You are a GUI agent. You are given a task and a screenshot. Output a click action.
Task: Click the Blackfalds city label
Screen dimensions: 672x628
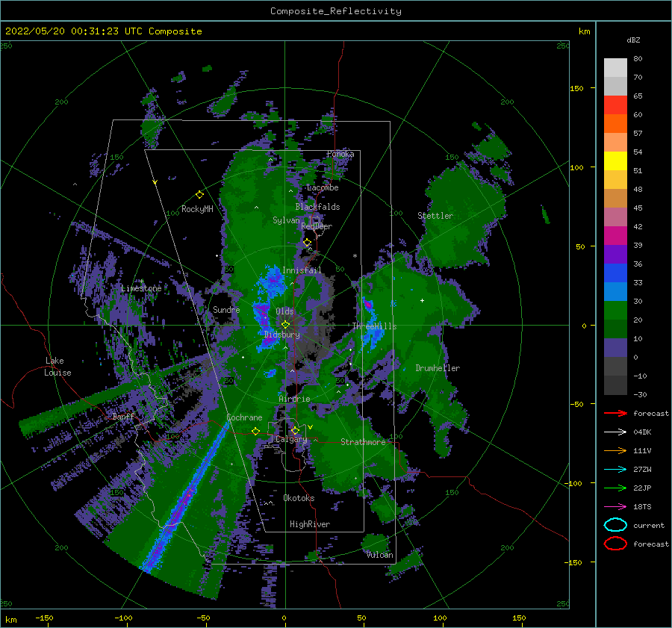317,207
